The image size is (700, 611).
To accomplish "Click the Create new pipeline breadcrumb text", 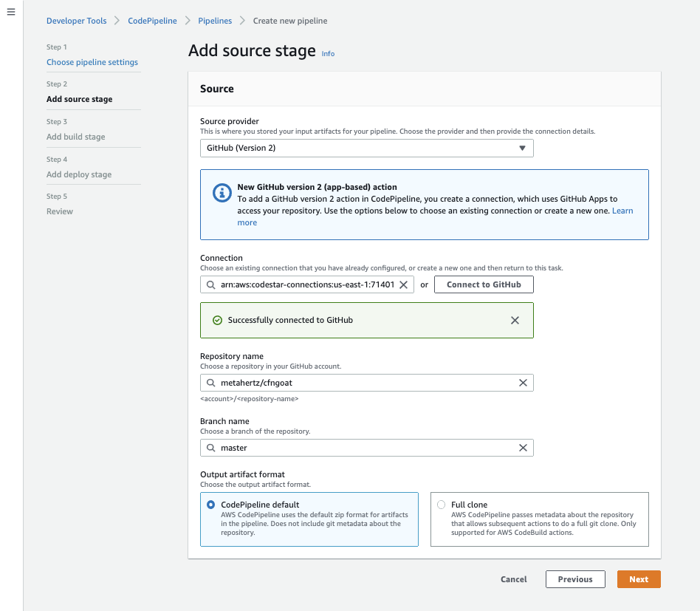I will pos(290,21).
